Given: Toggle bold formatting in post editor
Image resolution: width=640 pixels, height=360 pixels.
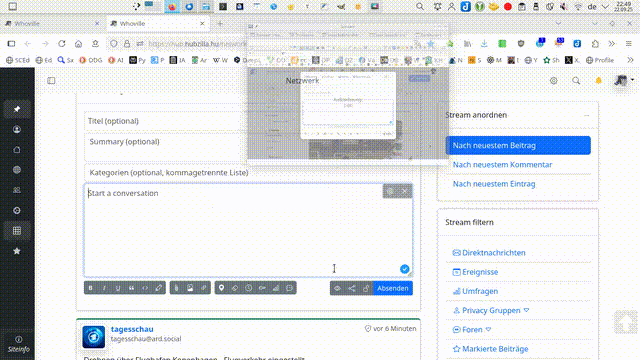Looking at the screenshot, I should 91,288.
